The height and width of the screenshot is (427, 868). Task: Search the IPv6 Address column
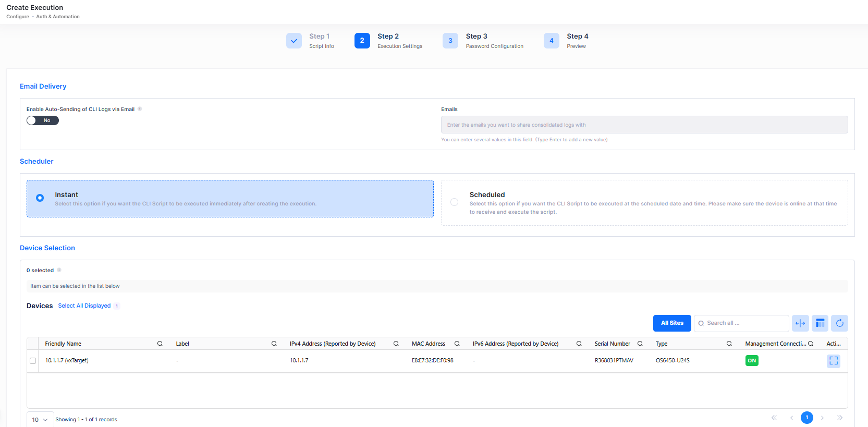[579, 344]
